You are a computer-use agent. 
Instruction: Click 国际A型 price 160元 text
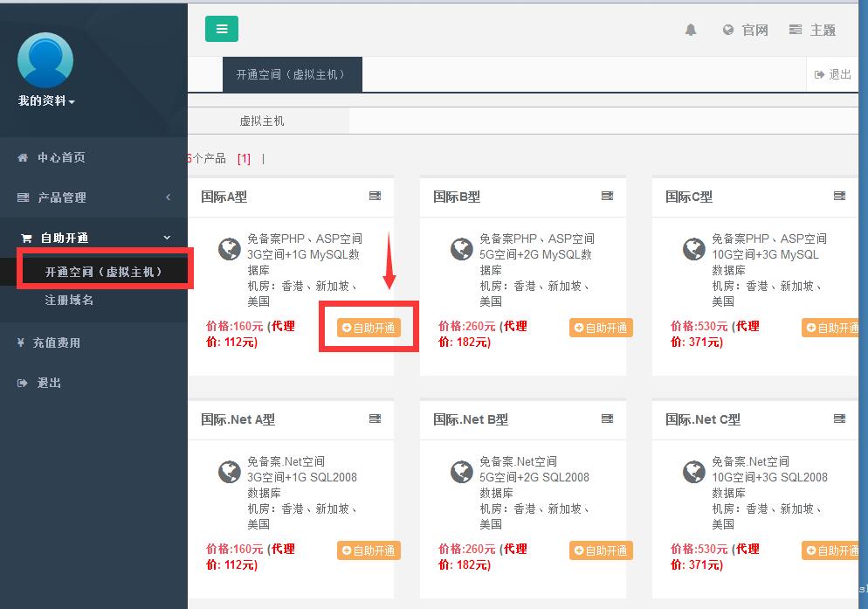(x=235, y=327)
